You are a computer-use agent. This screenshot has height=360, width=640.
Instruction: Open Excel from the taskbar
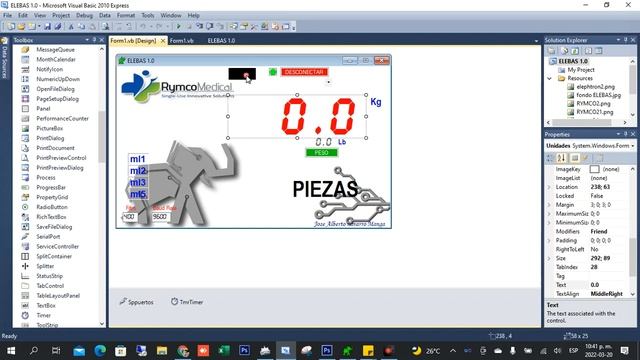(224, 350)
